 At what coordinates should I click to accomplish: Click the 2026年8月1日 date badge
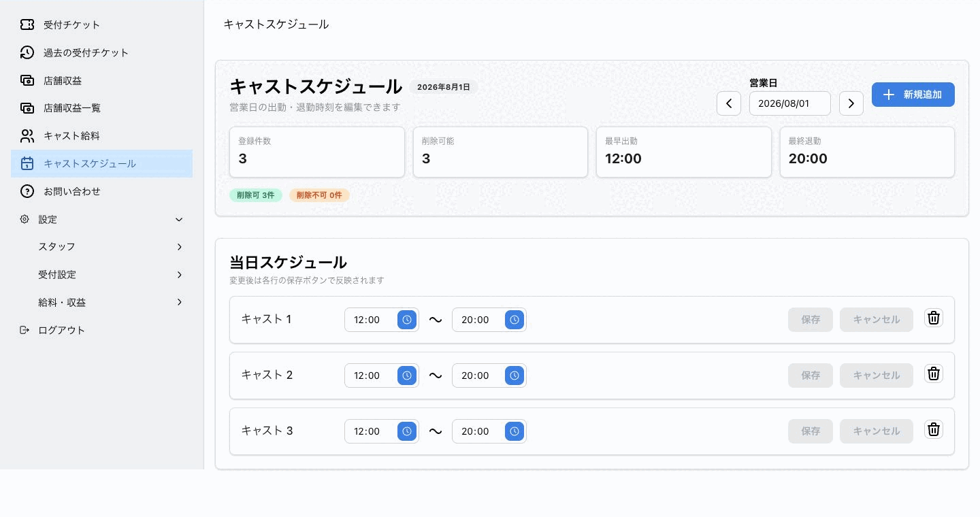(444, 87)
